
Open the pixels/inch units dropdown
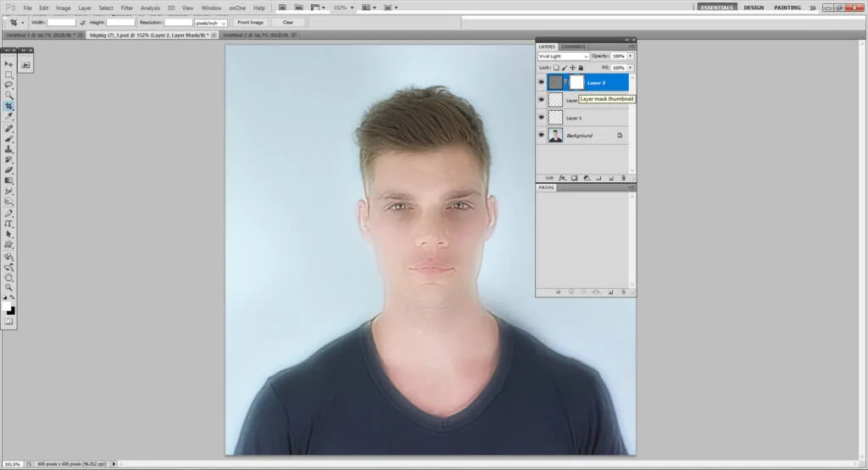(x=211, y=23)
